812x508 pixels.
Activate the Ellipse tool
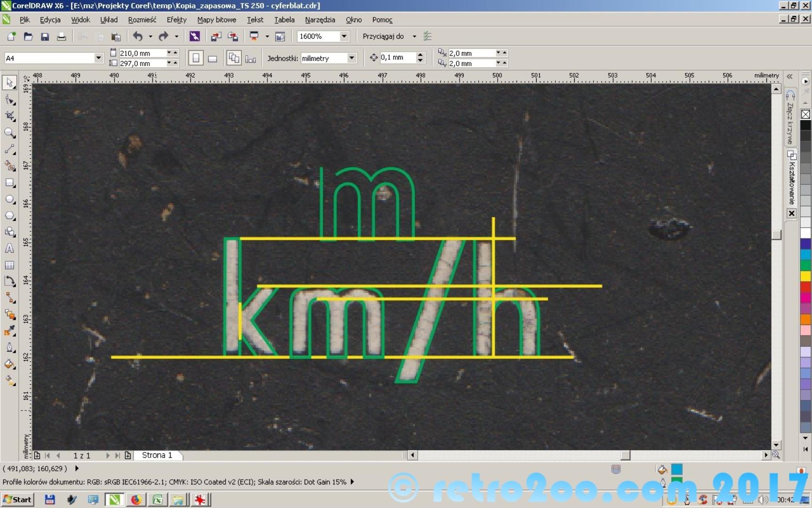[x=9, y=199]
